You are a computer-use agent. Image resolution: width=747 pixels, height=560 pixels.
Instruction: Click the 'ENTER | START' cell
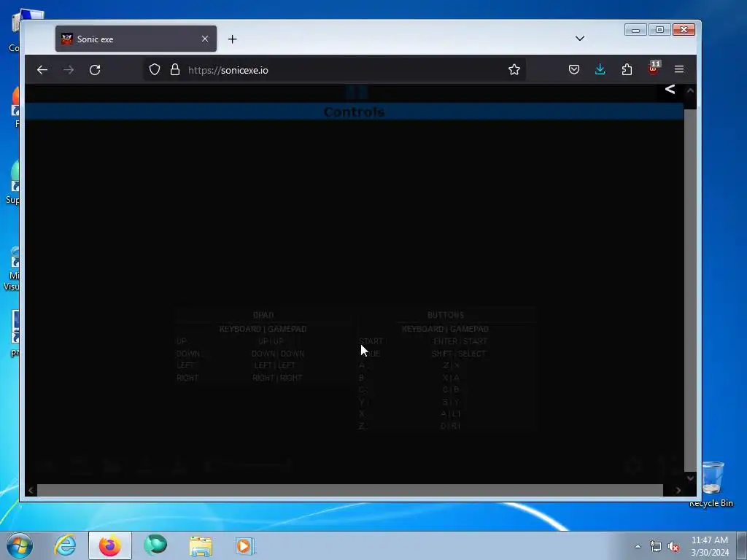pyautogui.click(x=460, y=341)
